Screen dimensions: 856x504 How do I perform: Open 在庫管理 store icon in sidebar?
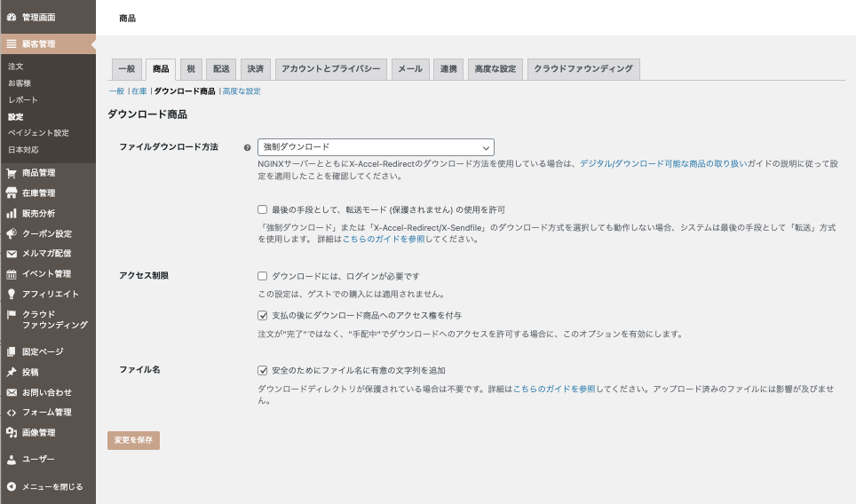coord(11,193)
